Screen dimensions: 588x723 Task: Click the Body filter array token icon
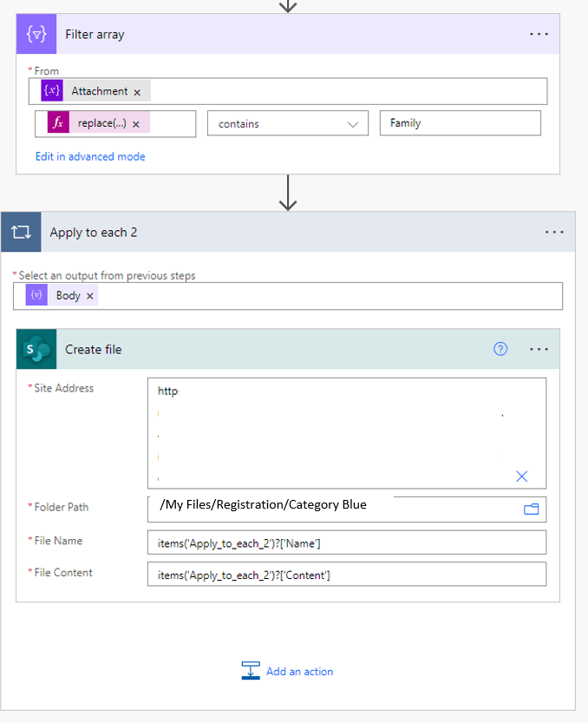pyautogui.click(x=36, y=294)
